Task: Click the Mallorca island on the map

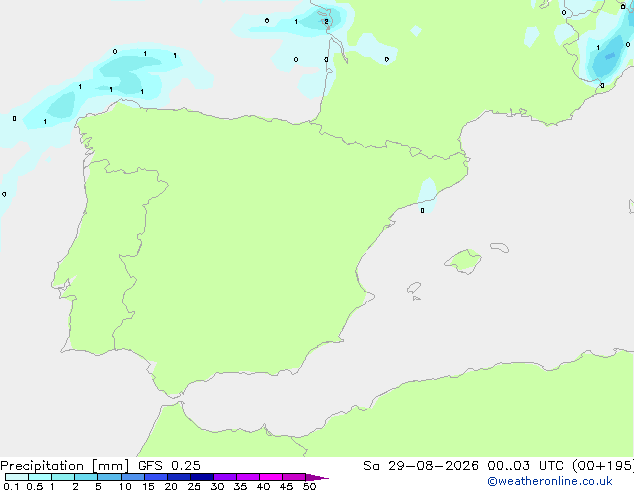Action: (463, 261)
